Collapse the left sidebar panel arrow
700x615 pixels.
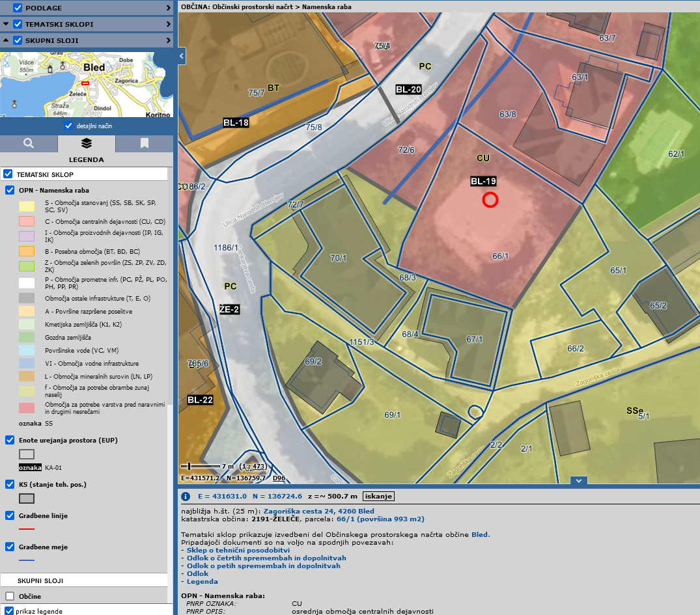182,56
